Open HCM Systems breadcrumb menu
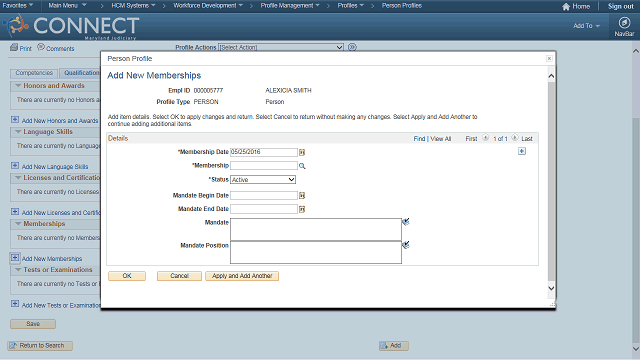640x360 pixels. point(133,6)
